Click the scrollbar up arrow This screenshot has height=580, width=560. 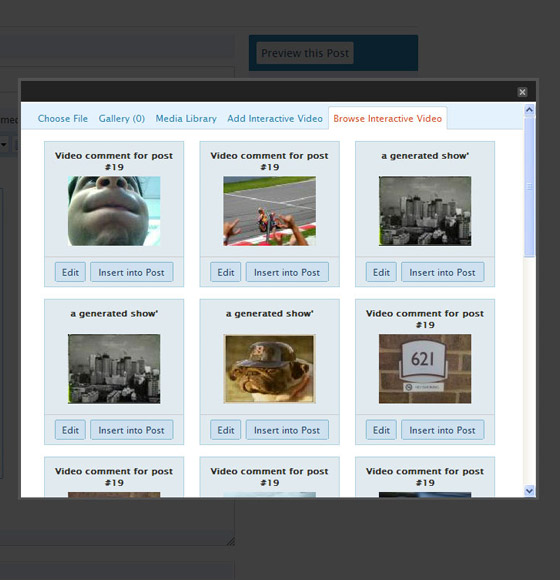coord(529,110)
